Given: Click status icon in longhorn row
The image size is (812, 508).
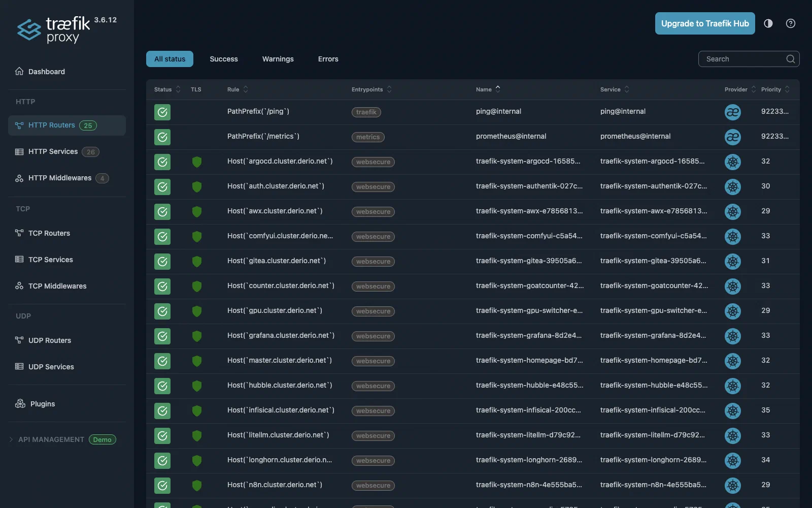Looking at the screenshot, I should [162, 461].
